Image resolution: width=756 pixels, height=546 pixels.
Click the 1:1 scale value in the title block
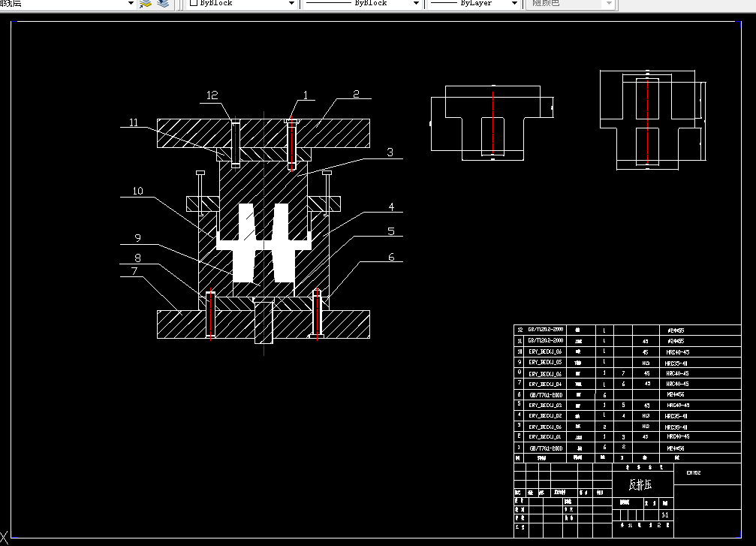pyautogui.click(x=665, y=515)
